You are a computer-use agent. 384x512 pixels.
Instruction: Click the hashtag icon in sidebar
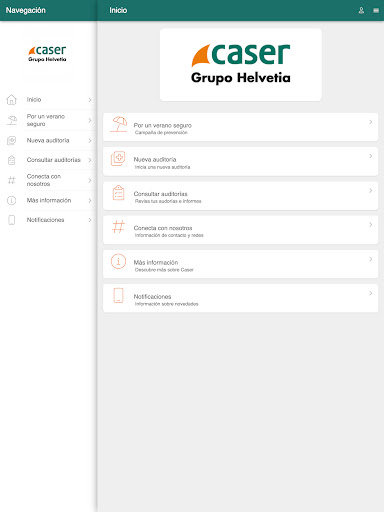click(x=12, y=180)
